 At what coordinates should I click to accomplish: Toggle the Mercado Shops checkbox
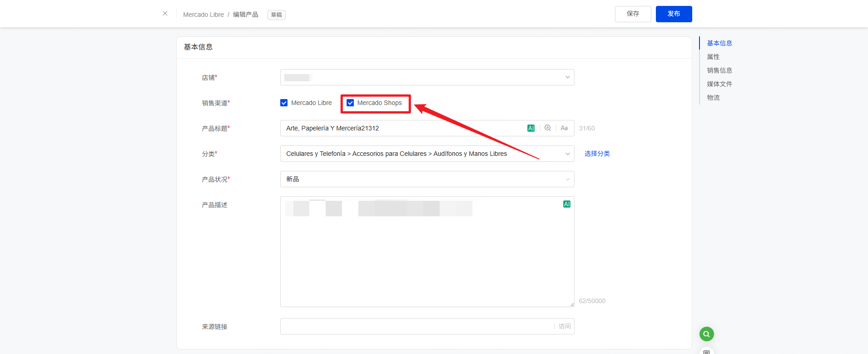[x=350, y=103]
